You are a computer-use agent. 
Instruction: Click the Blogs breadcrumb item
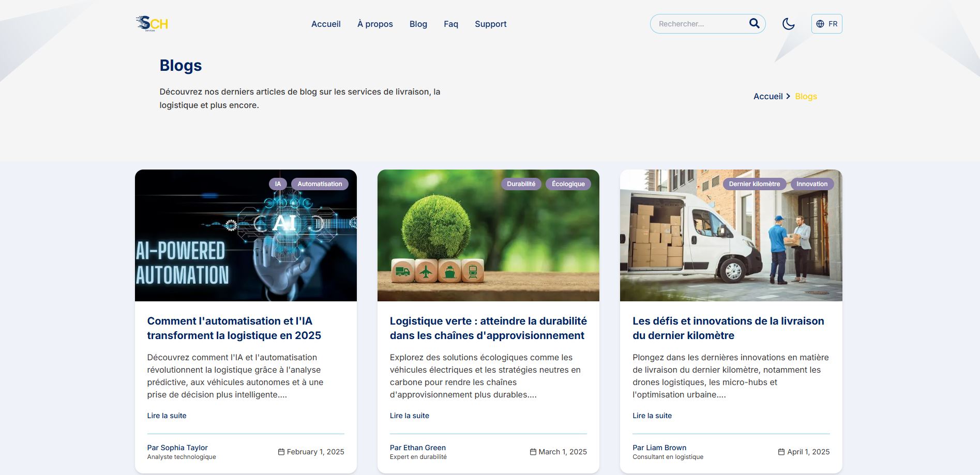click(806, 96)
